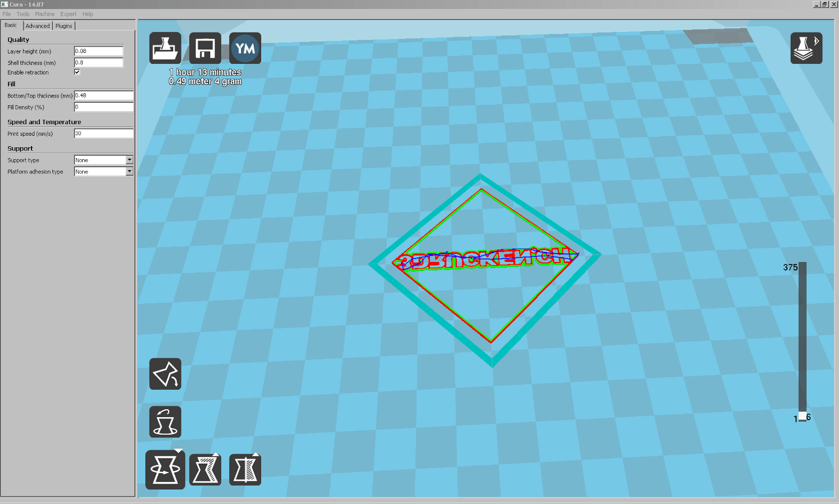Click the Layer height input field
The width and height of the screenshot is (839, 504).
[99, 51]
